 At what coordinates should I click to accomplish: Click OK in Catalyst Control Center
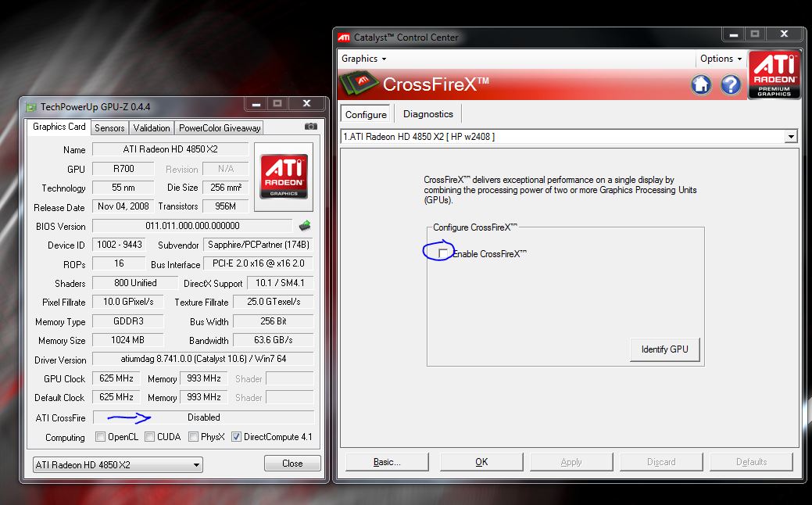pos(481,462)
